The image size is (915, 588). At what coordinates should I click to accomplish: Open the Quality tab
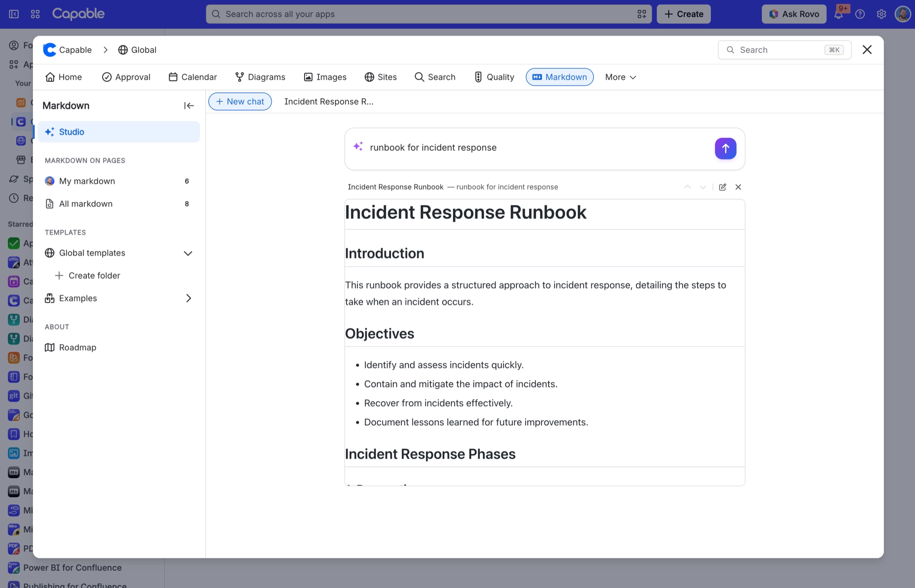tap(494, 77)
